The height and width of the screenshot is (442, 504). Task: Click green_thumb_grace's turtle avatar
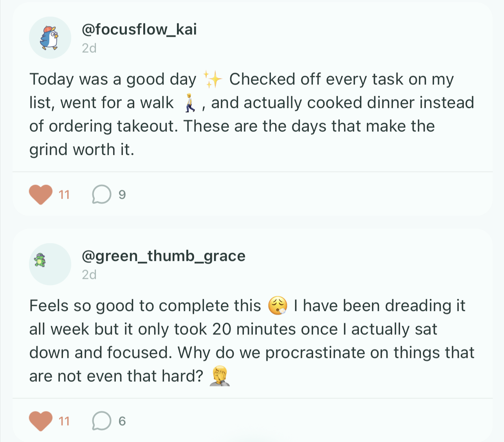click(x=50, y=264)
